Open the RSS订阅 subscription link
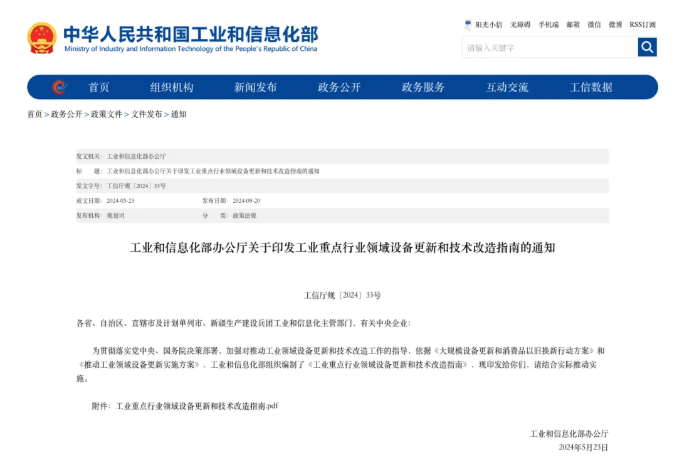 coord(642,25)
